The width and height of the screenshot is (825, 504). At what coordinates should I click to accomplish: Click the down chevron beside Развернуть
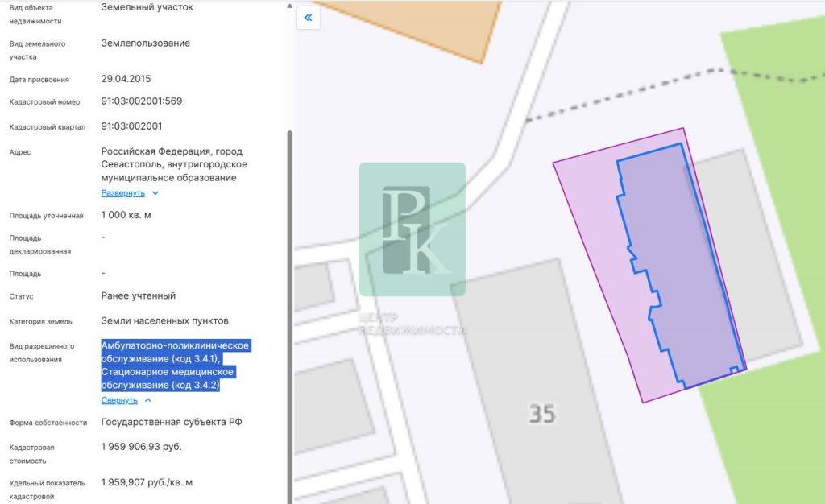click(155, 193)
